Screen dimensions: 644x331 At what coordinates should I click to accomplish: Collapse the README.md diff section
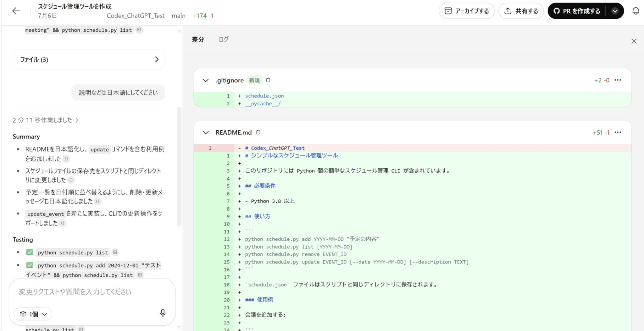(x=206, y=133)
